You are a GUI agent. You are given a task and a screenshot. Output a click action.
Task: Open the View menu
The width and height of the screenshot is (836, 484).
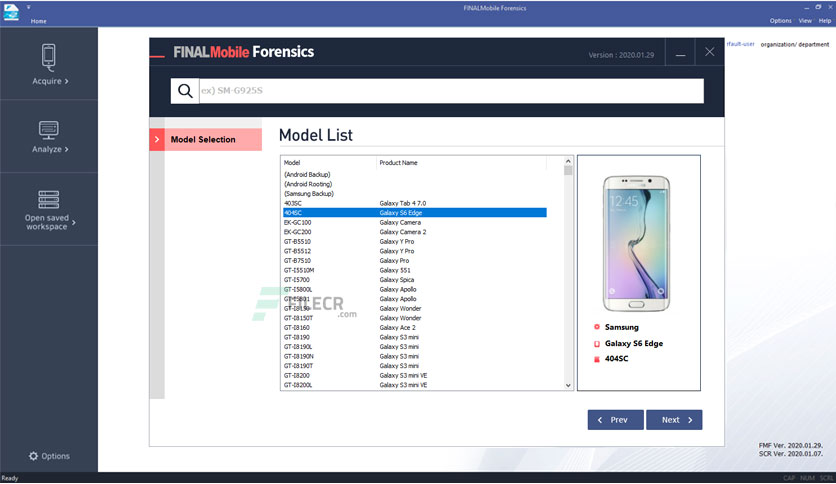tap(805, 21)
